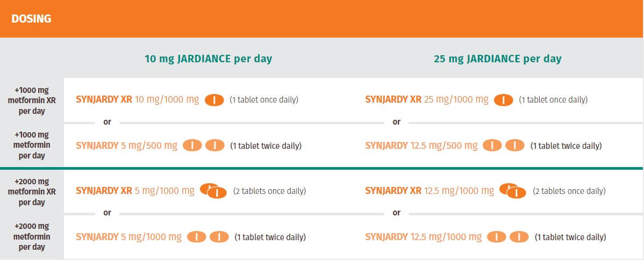Select the +1000 mg metformin XR per day row label

point(32,100)
